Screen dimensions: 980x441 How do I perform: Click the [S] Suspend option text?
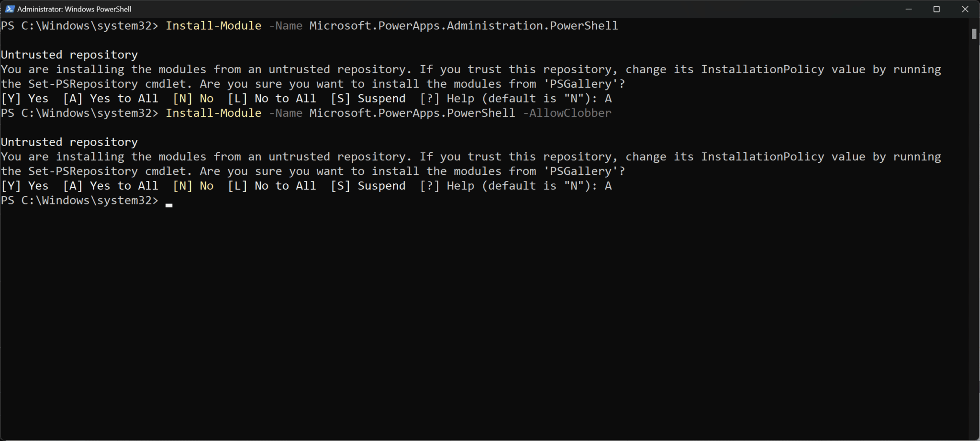tap(368, 98)
